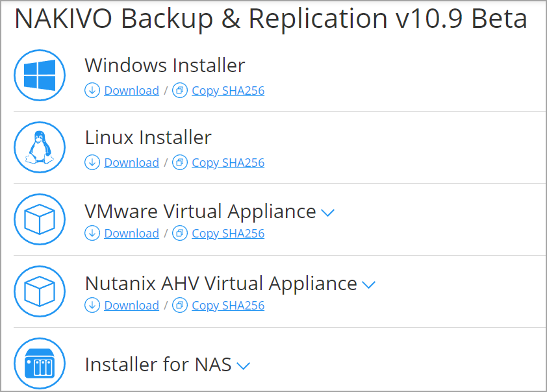Viewport: 547px width, 392px height.
Task: Download the Linux Installer
Action: click(131, 163)
